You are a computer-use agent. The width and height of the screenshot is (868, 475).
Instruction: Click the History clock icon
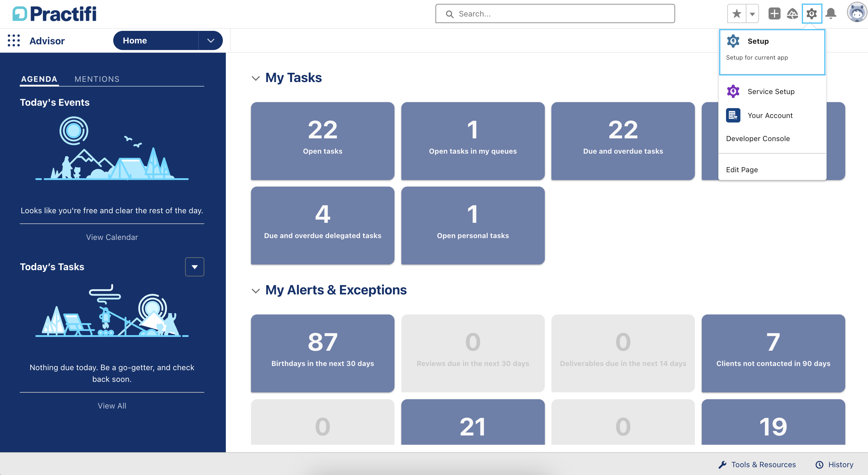819,465
